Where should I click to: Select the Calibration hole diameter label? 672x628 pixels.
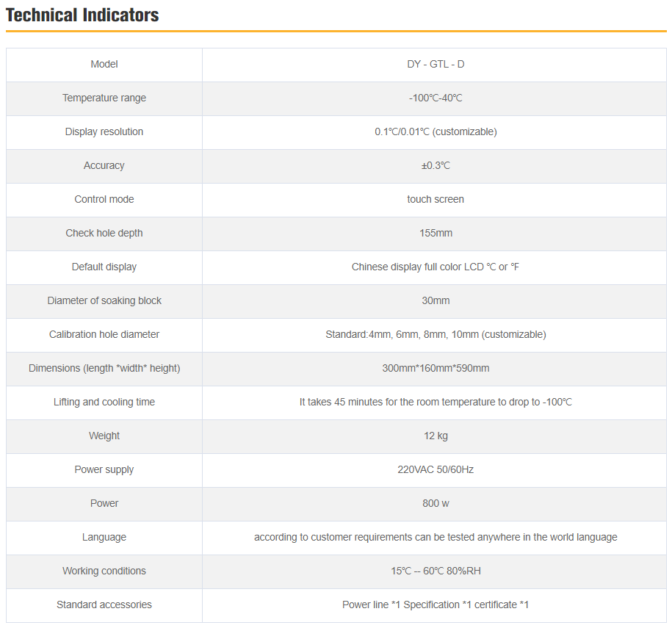[104, 335]
